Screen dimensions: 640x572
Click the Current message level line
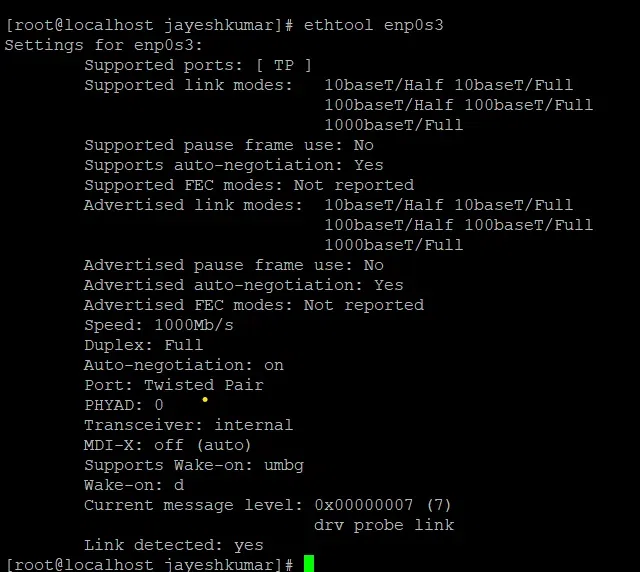point(268,505)
